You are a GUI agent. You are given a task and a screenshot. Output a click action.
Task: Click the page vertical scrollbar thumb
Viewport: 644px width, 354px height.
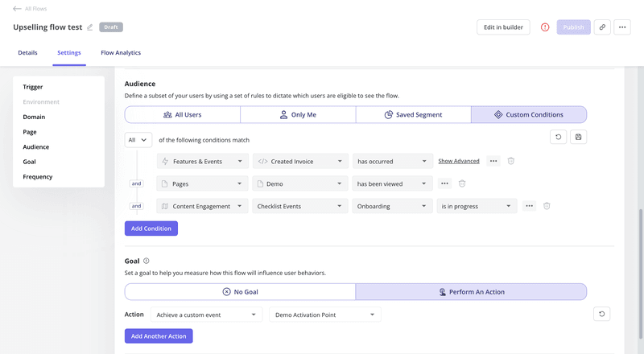pos(640,273)
